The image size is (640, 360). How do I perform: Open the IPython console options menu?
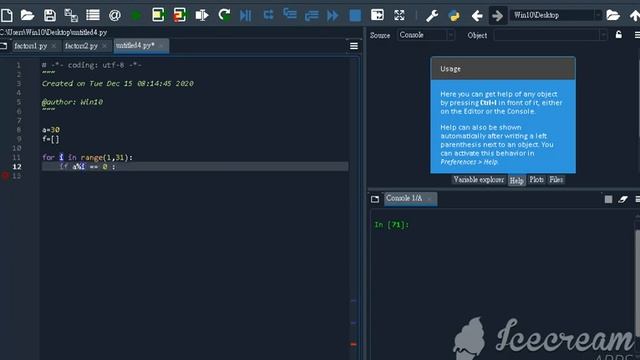637,199
